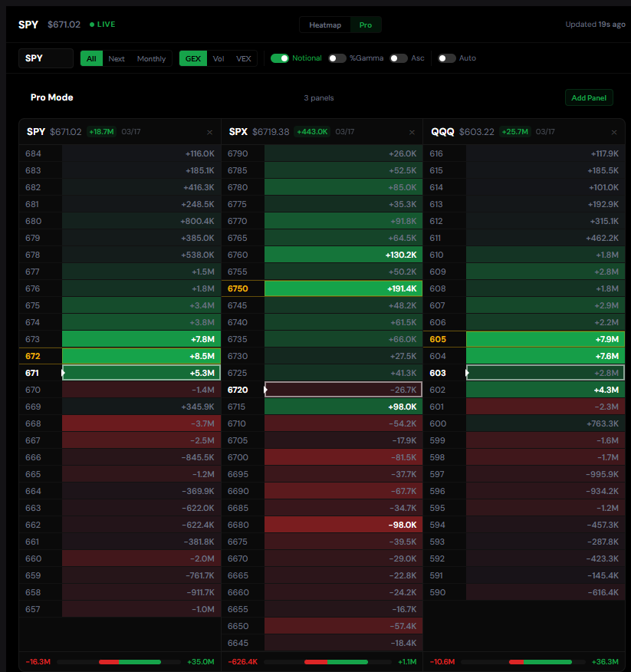Viewport: 631px width, 672px height.
Task: Click QQQ strike 602 bar +4.3M
Action: click(545, 390)
